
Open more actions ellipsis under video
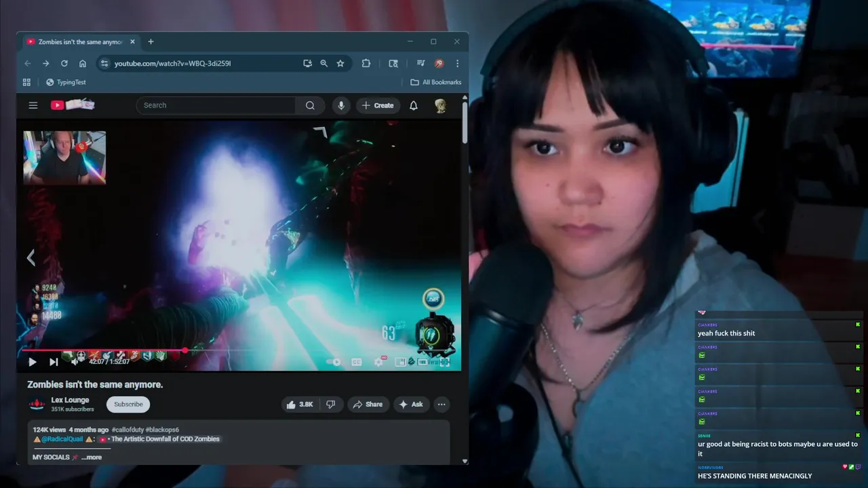click(x=441, y=405)
